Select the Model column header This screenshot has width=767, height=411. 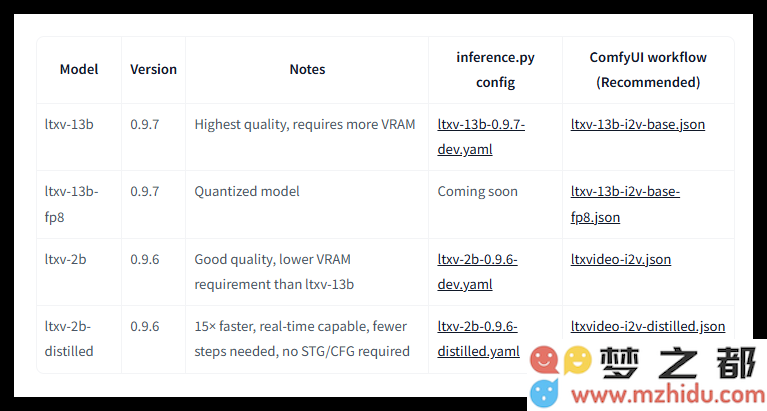coord(79,69)
